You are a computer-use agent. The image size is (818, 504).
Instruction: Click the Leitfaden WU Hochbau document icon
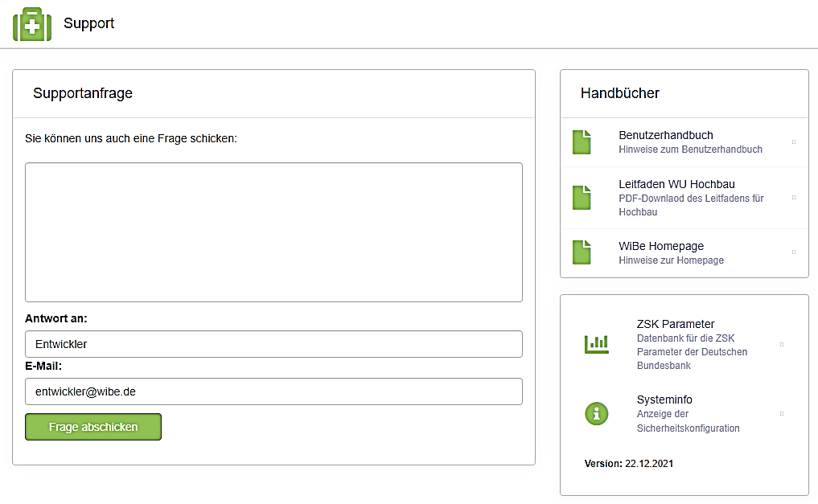(x=582, y=198)
